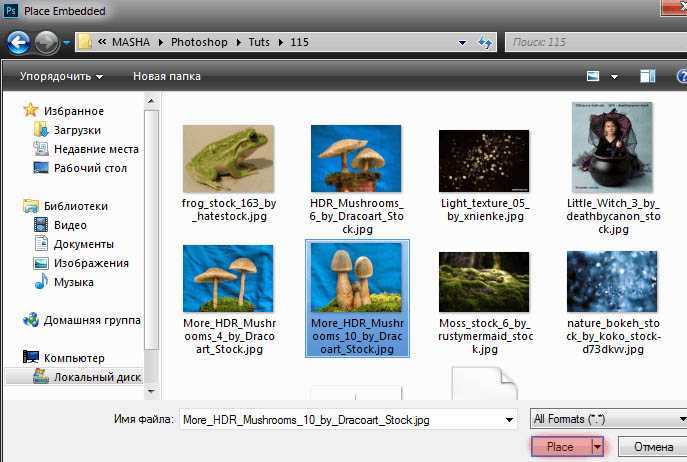Viewport: 687px width, 462px height.
Task: Click the change view icon
Action: (593, 76)
